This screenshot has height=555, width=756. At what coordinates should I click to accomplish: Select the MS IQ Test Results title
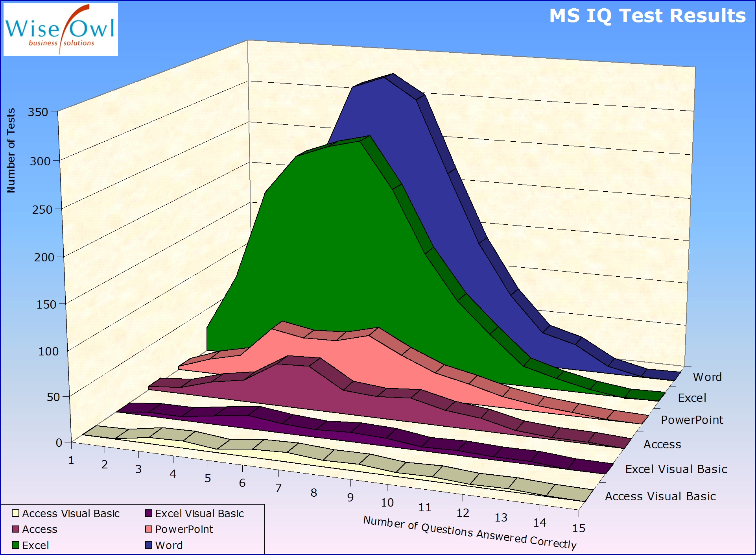tap(647, 16)
